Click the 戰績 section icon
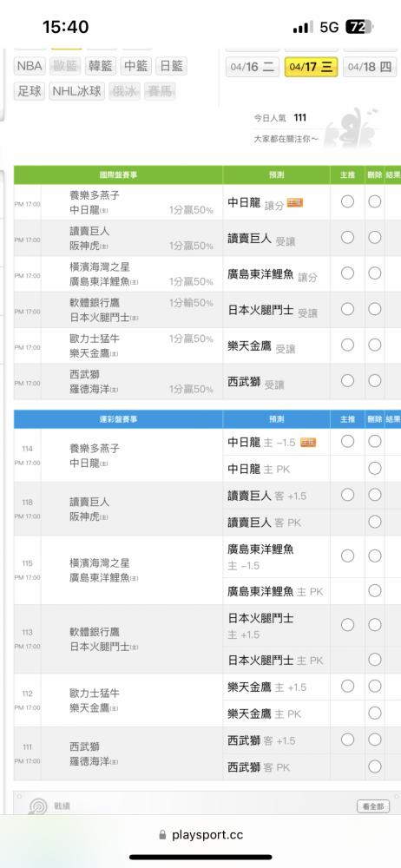This screenshot has width=401, height=868. (x=38, y=806)
